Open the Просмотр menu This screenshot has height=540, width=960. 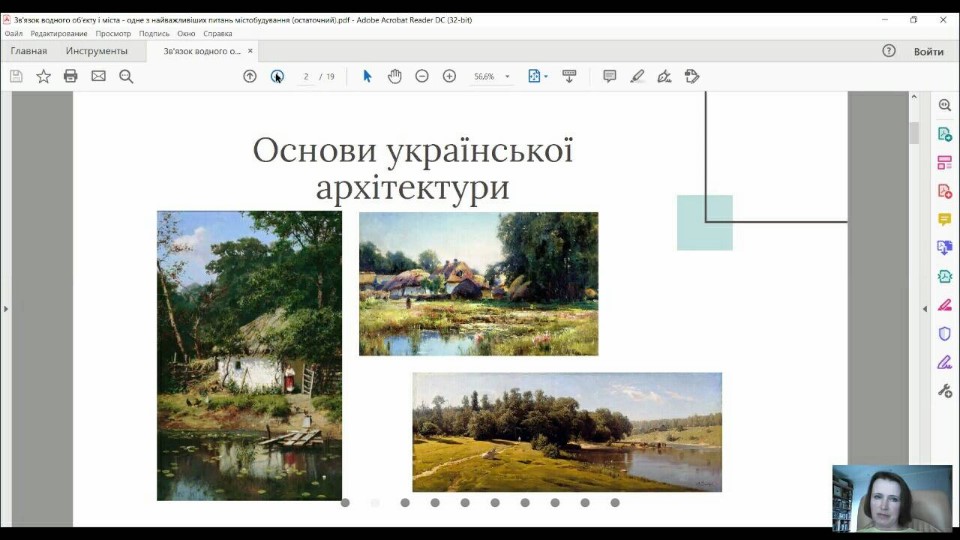[113, 34]
